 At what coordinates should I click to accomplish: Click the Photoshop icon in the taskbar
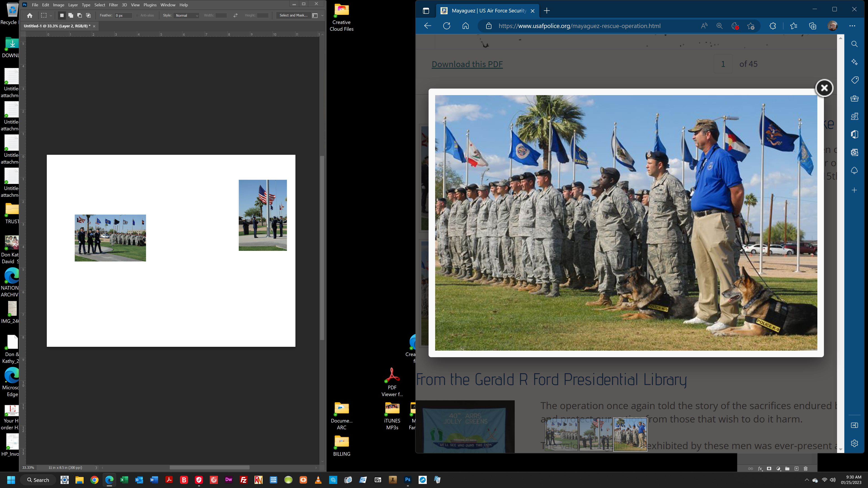pos(408,480)
